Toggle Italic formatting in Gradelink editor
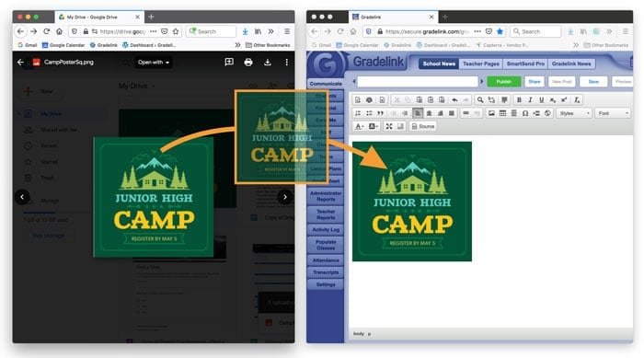This screenshot has width=644, height=358. point(530,100)
